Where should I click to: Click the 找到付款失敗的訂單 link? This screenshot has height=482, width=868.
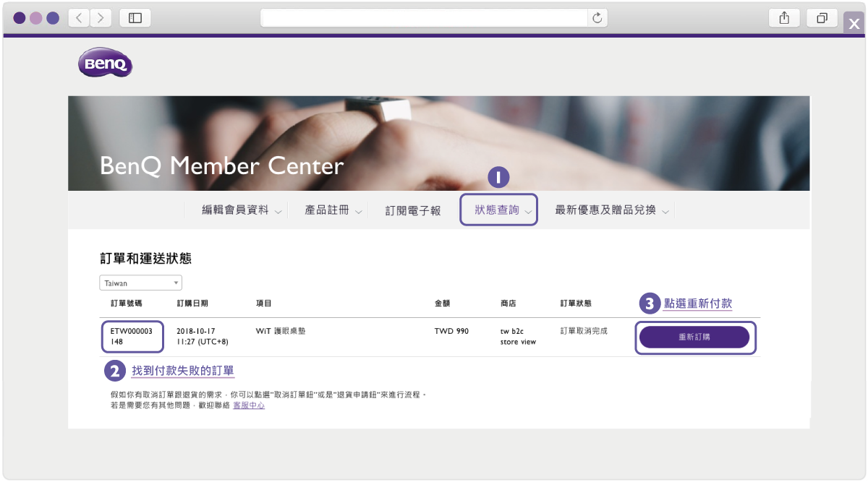pyautogui.click(x=184, y=371)
